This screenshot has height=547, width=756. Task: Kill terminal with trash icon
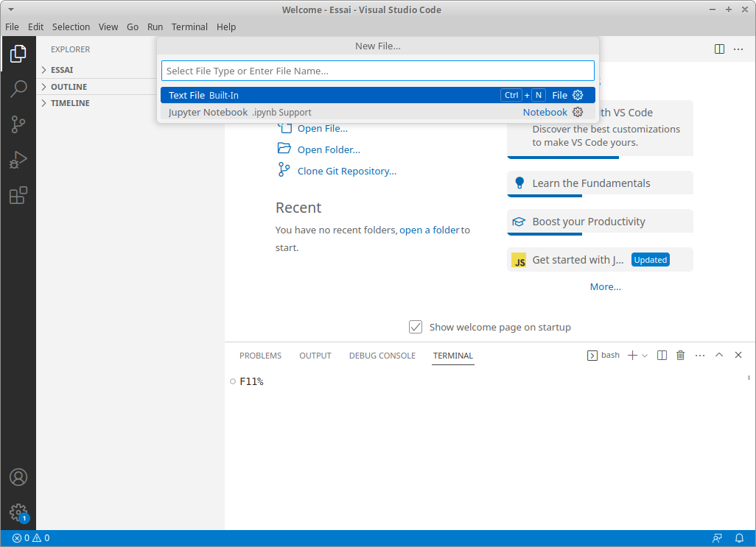680,356
